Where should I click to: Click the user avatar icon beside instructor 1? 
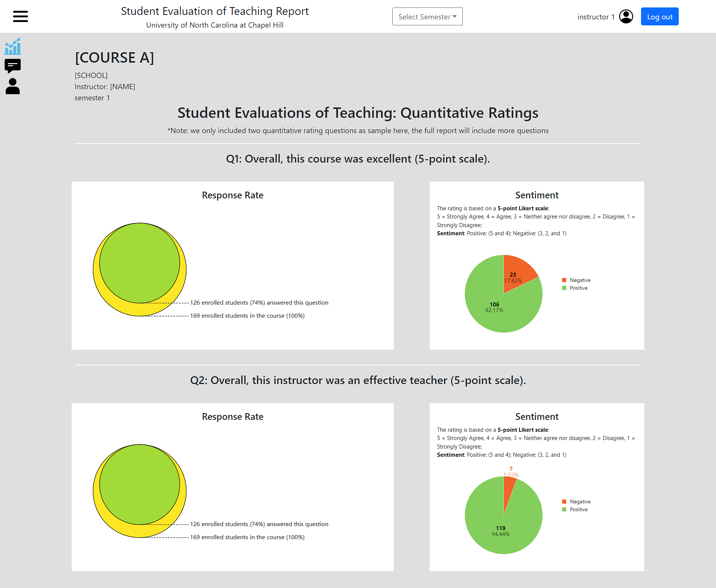(626, 16)
